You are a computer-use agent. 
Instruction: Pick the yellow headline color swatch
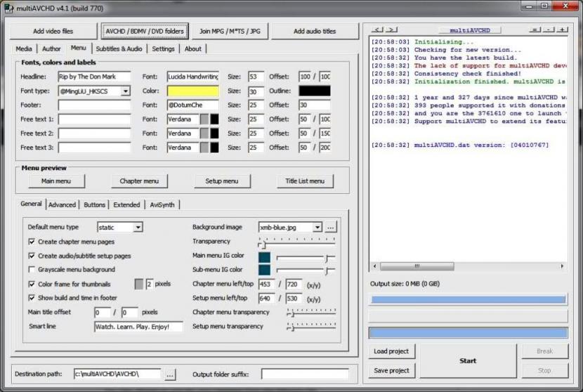193,91
